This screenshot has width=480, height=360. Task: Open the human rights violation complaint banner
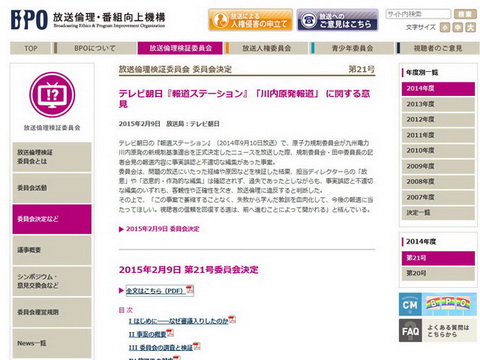point(250,20)
